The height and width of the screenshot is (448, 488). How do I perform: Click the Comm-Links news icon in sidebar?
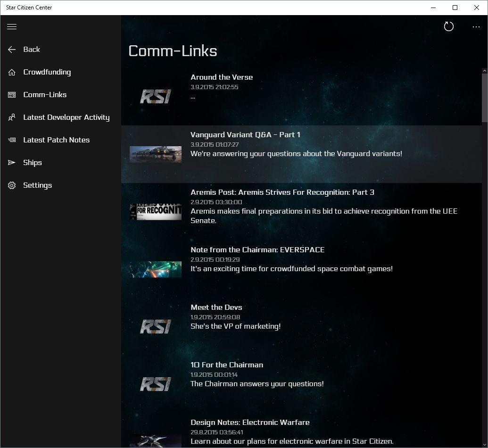(x=11, y=95)
